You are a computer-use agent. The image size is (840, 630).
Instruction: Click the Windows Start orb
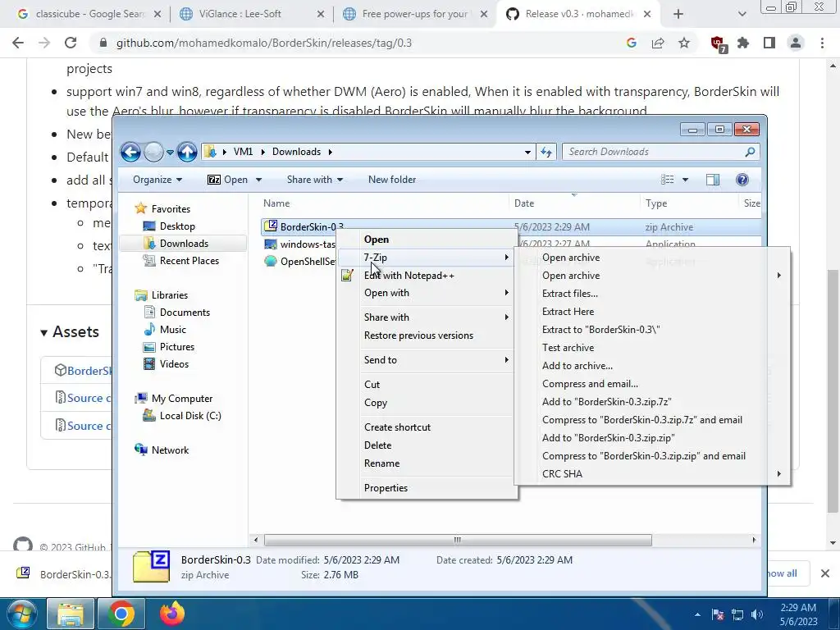pyautogui.click(x=21, y=614)
